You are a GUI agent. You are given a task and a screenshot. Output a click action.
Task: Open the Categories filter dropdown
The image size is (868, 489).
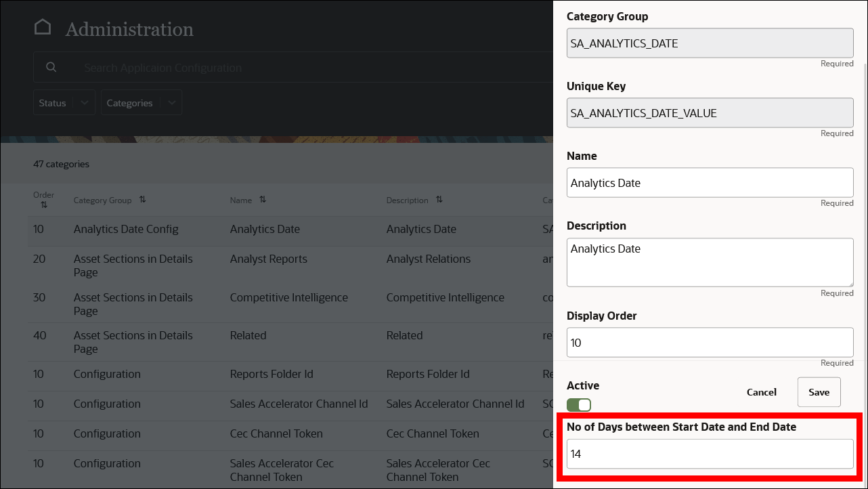pyautogui.click(x=141, y=102)
